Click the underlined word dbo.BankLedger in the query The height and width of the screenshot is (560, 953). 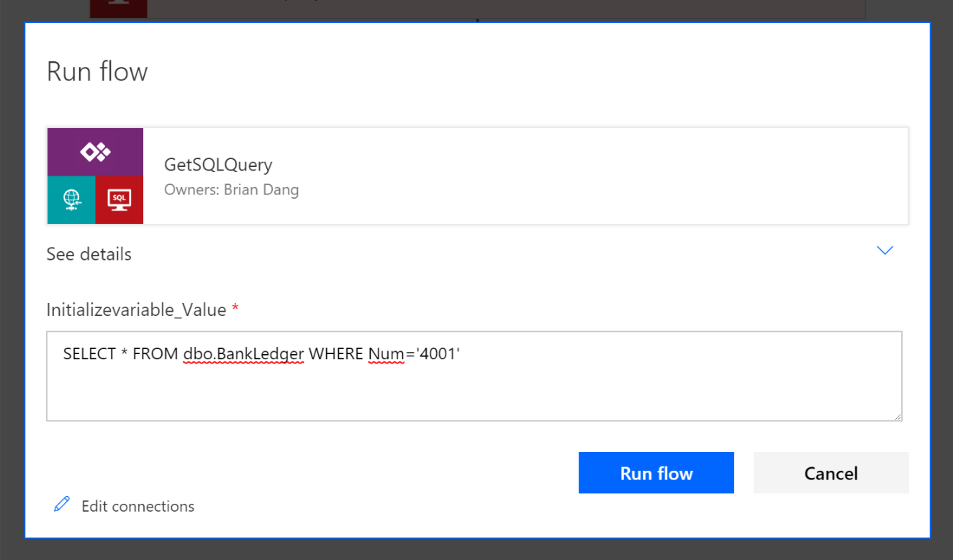243,353
